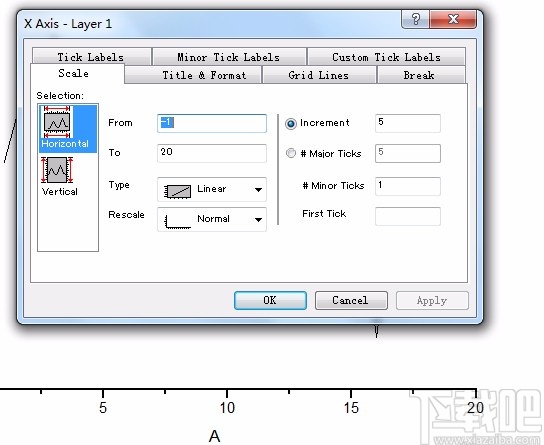Viewport: 544px width, 445px height.
Task: Click the To value input field
Action: pyautogui.click(x=212, y=153)
